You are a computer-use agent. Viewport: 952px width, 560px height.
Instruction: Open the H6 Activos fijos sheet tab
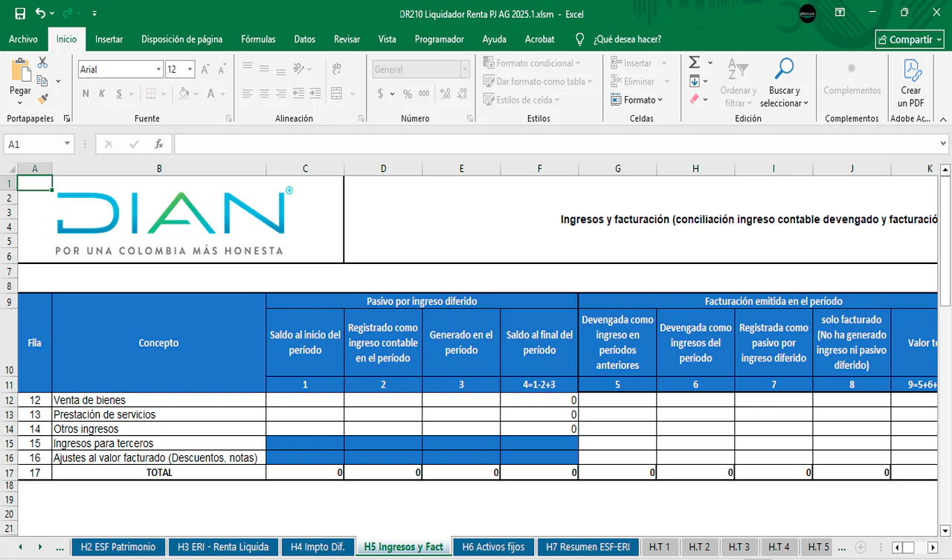coord(493,547)
